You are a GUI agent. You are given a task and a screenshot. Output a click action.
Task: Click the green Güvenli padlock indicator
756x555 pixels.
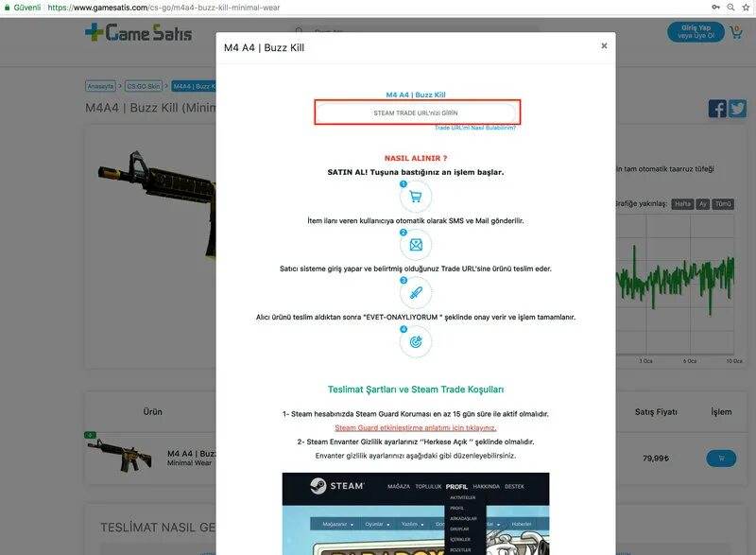click(22, 8)
